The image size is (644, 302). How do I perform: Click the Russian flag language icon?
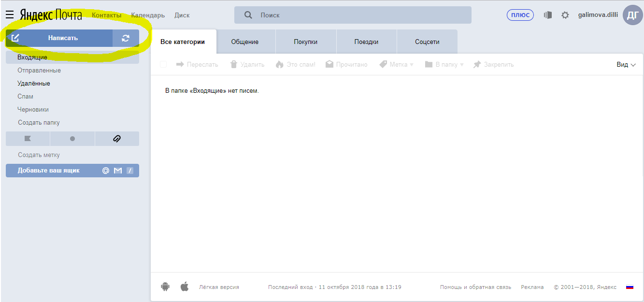pos(630,287)
